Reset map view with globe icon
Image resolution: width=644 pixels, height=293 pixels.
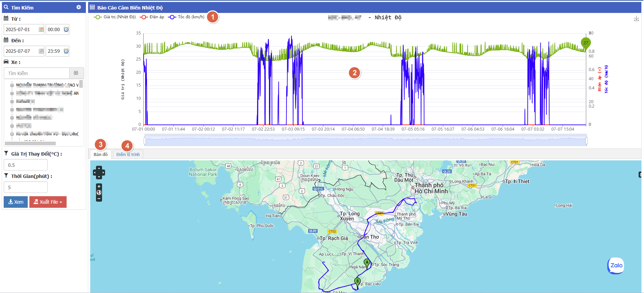tap(99, 193)
